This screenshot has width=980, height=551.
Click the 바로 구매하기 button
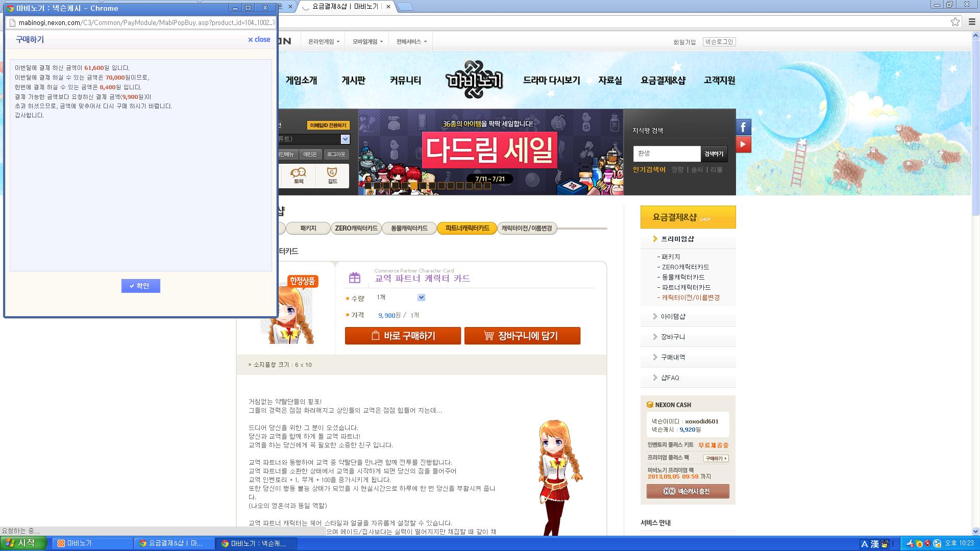point(403,336)
